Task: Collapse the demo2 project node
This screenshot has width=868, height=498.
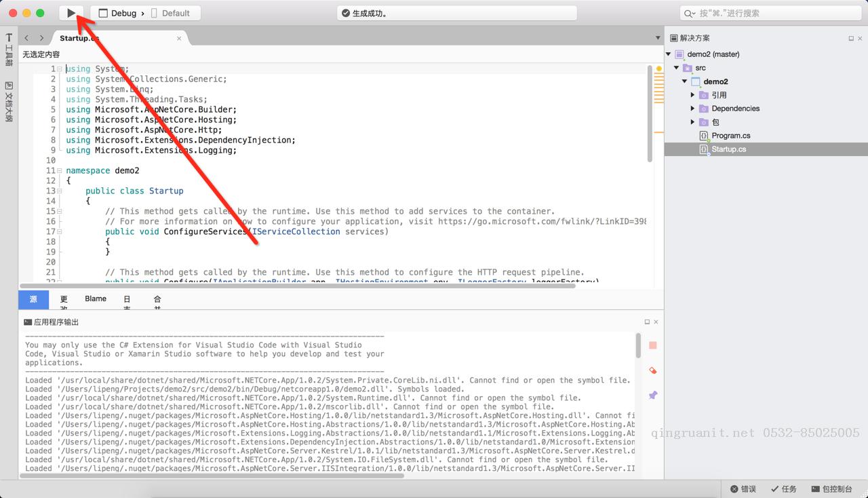Action: [685, 81]
